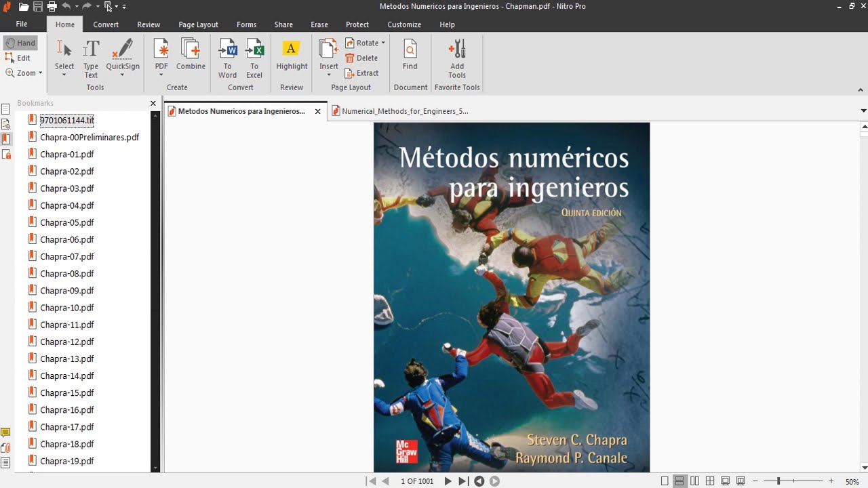This screenshot has width=868, height=488.
Task: Open the Rotate dropdown arrow
Action: coord(383,43)
